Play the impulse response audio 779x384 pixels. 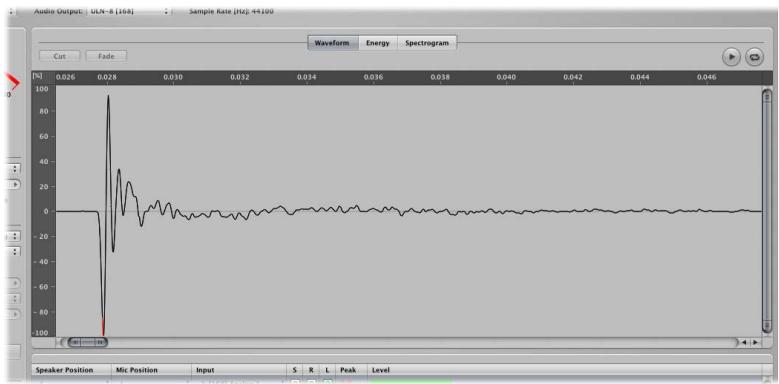(731, 57)
